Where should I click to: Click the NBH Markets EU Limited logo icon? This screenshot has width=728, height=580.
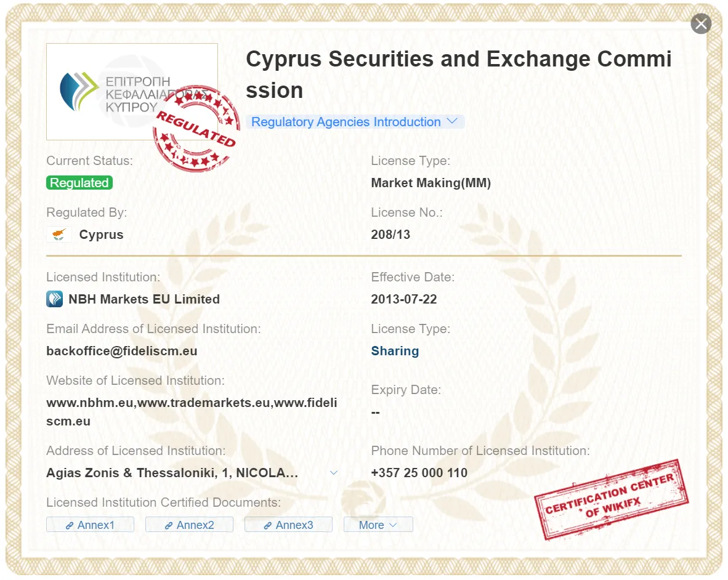(x=54, y=299)
